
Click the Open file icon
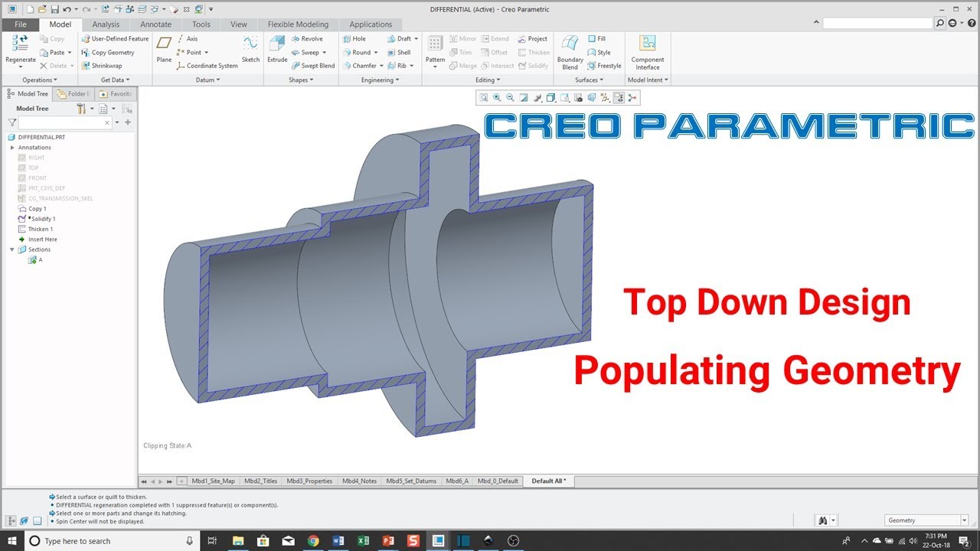[42, 9]
